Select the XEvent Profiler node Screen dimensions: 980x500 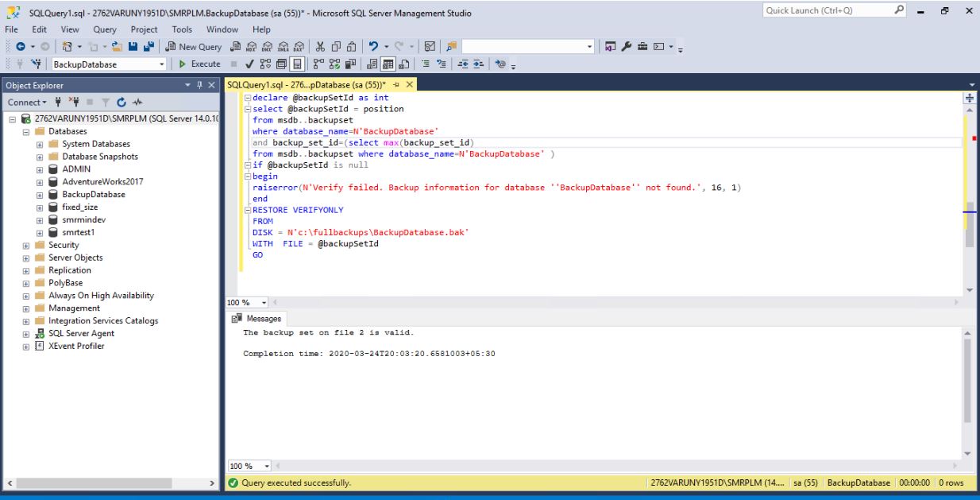pos(76,347)
